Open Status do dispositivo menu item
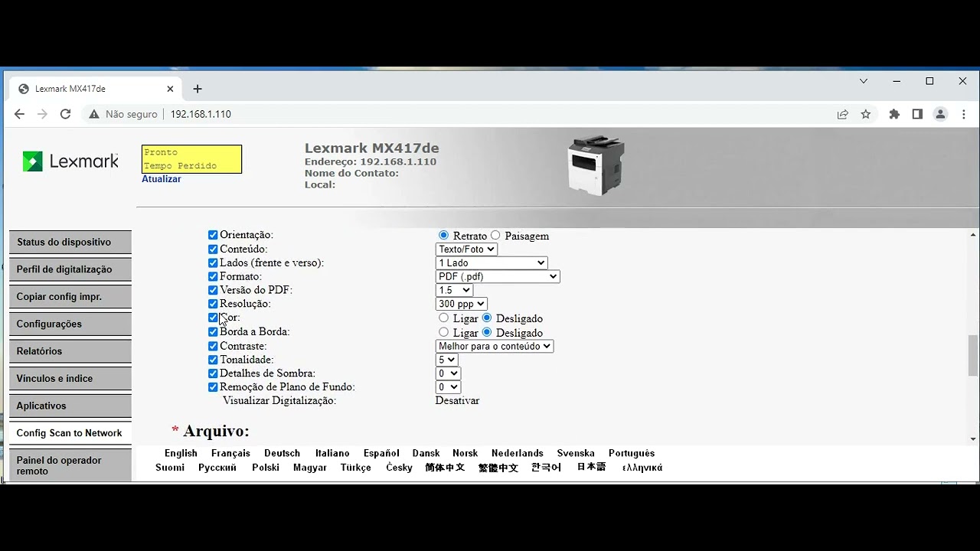This screenshot has height=551, width=980. click(x=70, y=242)
